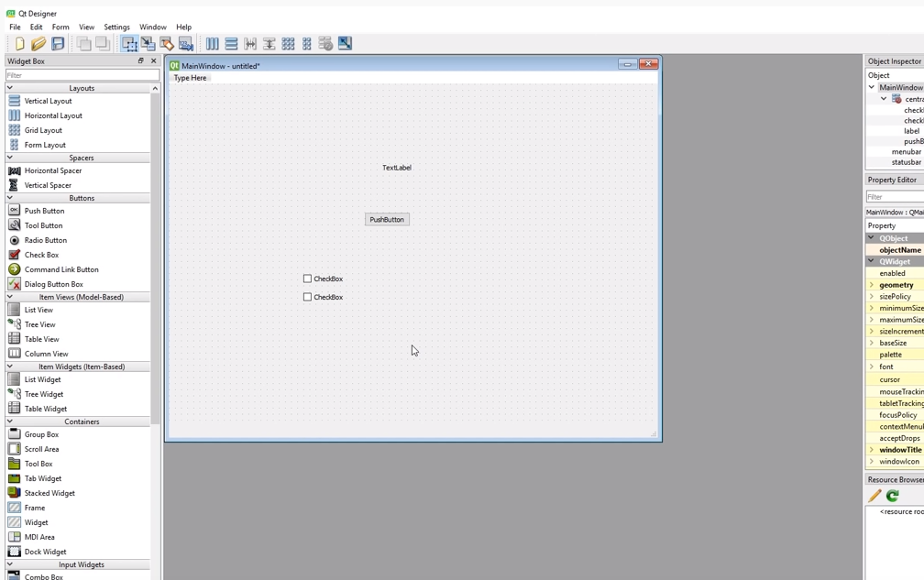Viewport: 924px width, 580px height.
Task: Collapse the MainWindow node in Object Inspector
Action: (x=872, y=86)
